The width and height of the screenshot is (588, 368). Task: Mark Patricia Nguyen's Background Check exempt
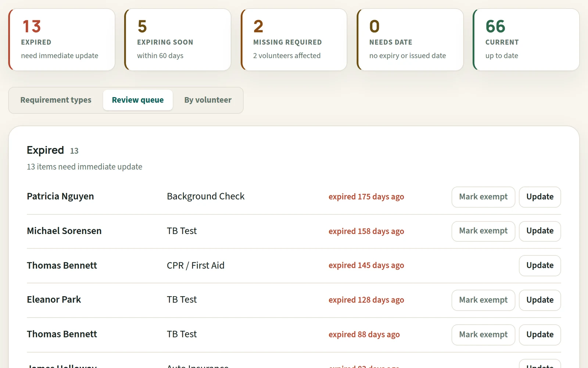[483, 197]
